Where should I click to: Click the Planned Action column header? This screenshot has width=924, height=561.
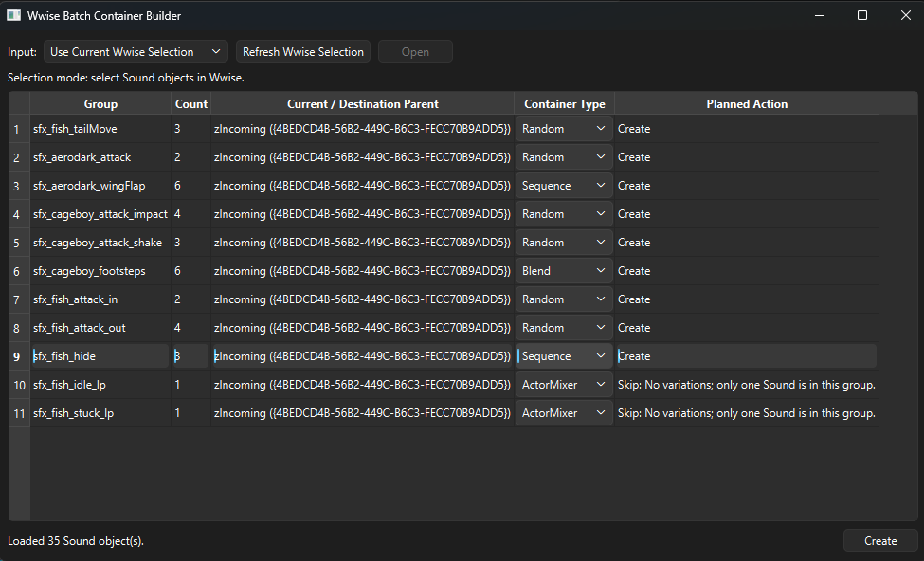pyautogui.click(x=747, y=103)
